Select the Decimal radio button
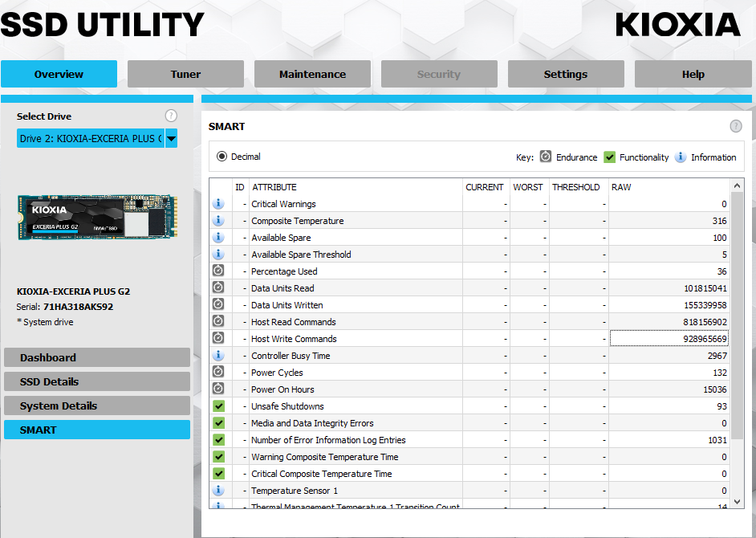 pos(222,157)
